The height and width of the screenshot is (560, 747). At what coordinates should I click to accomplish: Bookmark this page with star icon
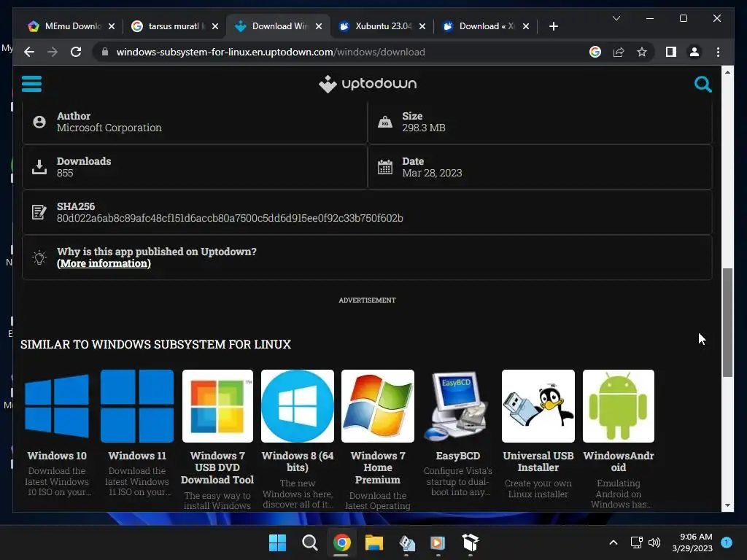pos(642,52)
